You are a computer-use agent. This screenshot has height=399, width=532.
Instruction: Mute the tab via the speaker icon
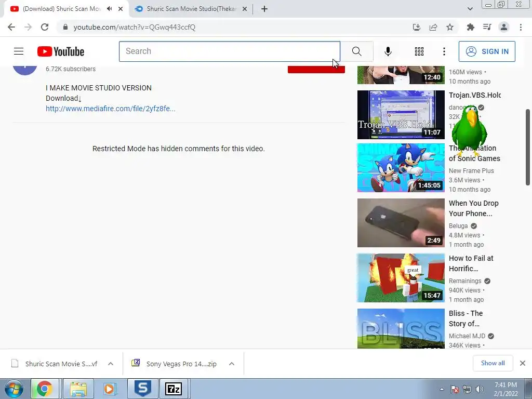click(109, 9)
